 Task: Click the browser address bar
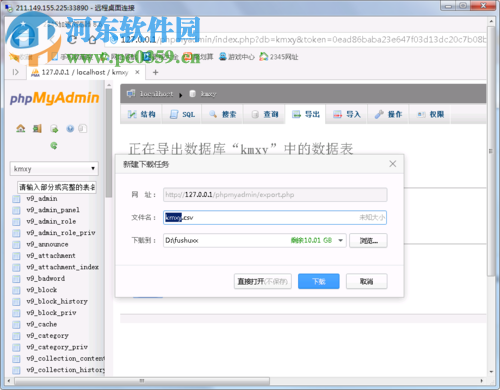[x=297, y=40]
